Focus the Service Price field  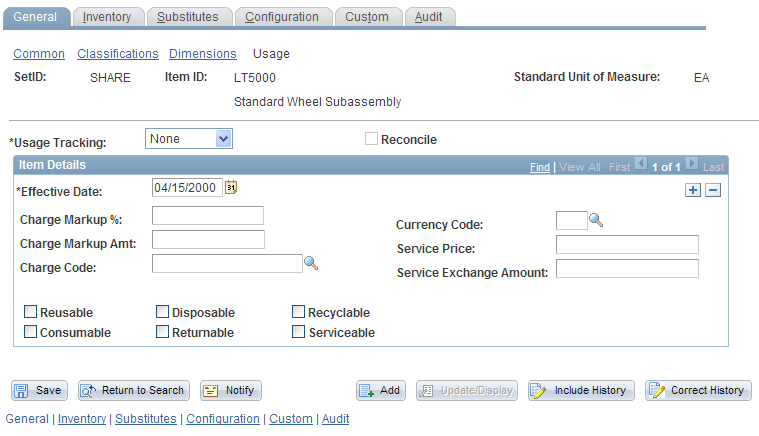(627, 244)
